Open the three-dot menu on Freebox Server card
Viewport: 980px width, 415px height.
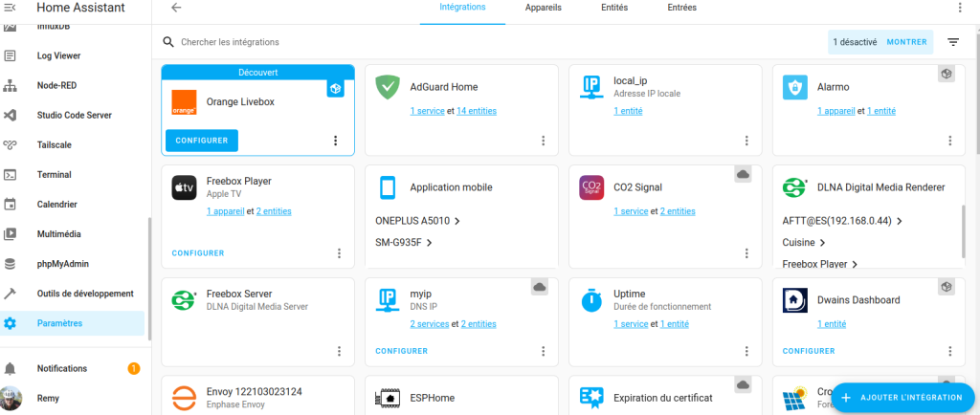(x=339, y=351)
